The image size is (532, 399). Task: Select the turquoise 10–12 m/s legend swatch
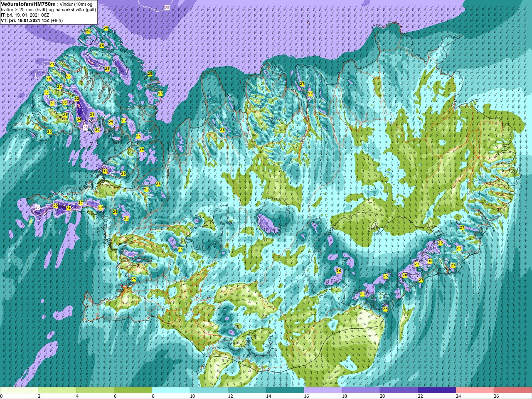coord(209,390)
